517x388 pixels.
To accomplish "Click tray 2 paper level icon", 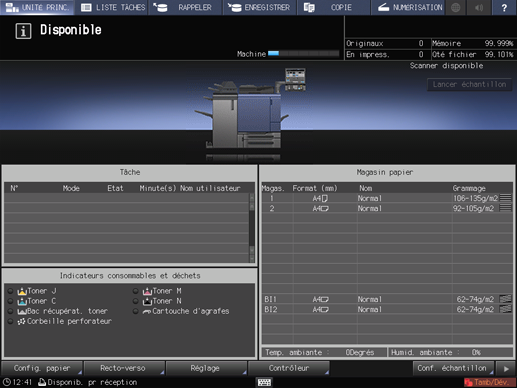I will pos(505,208).
